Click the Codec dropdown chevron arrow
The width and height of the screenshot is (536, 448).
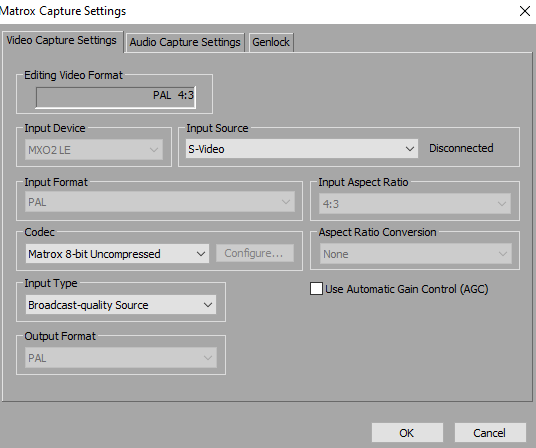click(201, 254)
